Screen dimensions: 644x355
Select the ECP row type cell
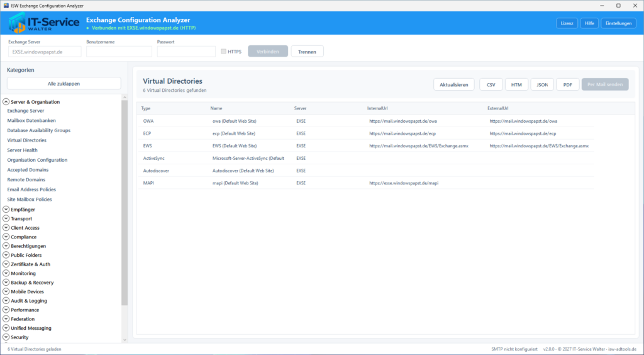(147, 133)
